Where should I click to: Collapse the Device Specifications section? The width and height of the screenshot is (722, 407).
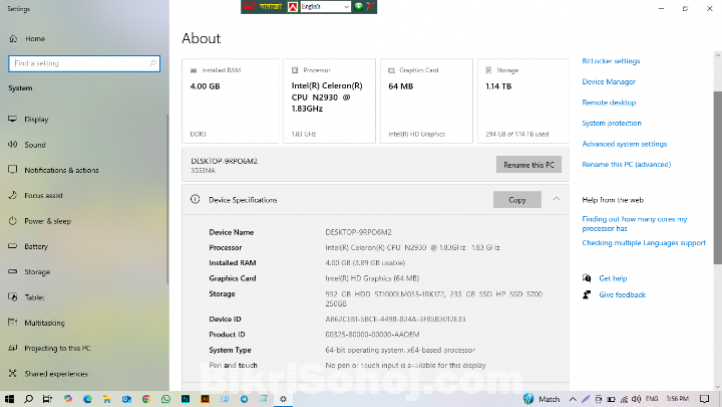(x=556, y=199)
